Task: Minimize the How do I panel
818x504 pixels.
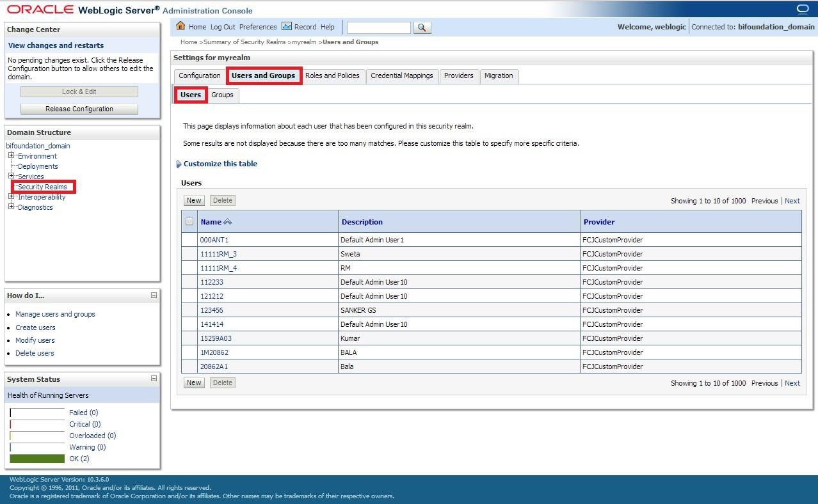Action: (154, 295)
